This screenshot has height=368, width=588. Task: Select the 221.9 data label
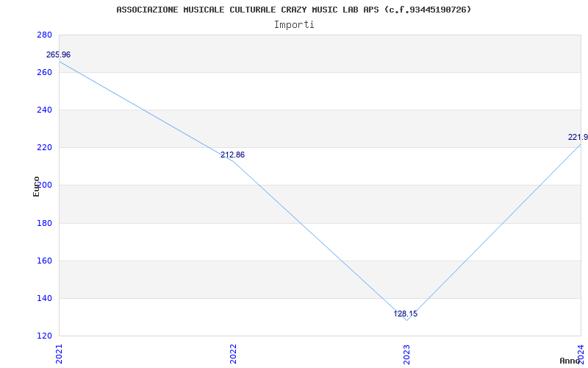[578, 138]
